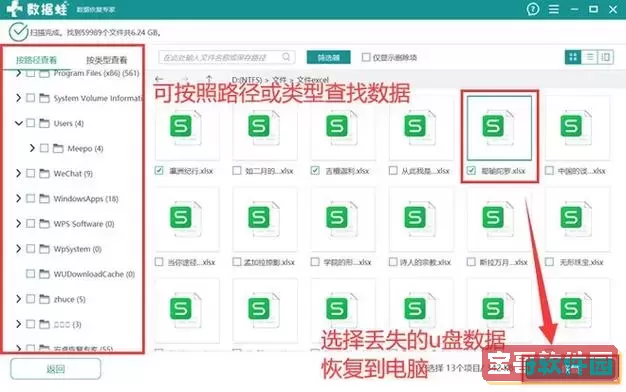
Task: Go back with the left arrow
Action: click(159, 79)
